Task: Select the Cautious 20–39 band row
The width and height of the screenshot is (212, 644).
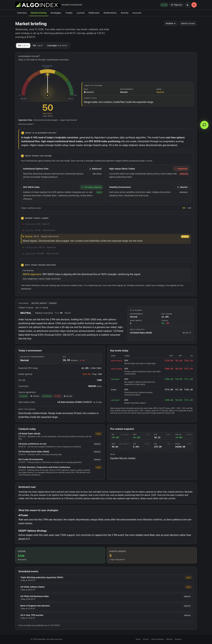Action: [106, 230]
